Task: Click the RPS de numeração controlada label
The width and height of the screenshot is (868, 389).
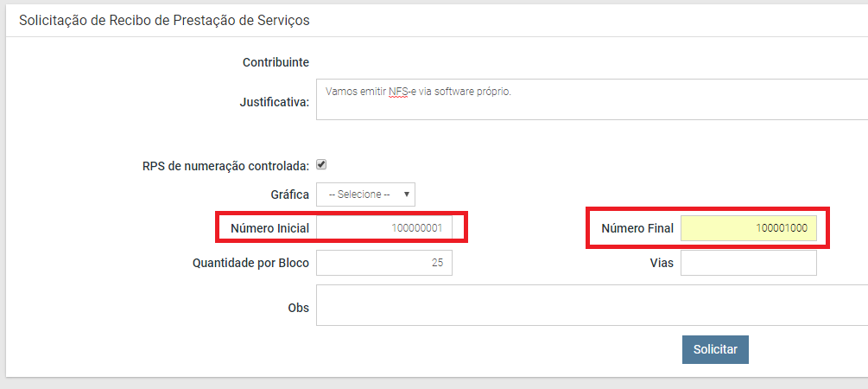Action: (225, 165)
